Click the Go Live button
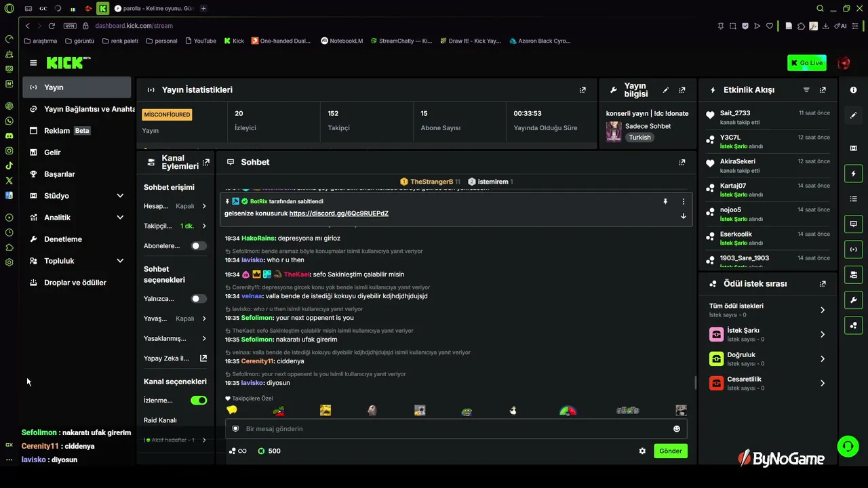The image size is (868, 488). (x=806, y=63)
